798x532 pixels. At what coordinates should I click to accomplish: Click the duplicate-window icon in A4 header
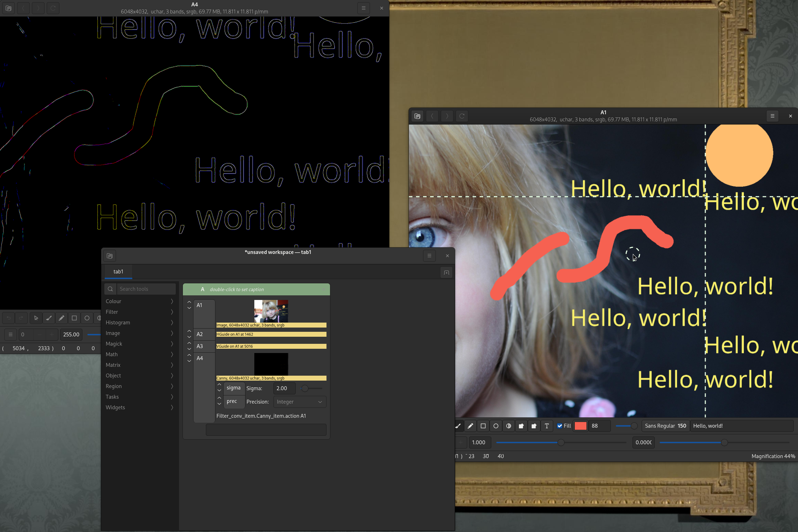(8, 8)
